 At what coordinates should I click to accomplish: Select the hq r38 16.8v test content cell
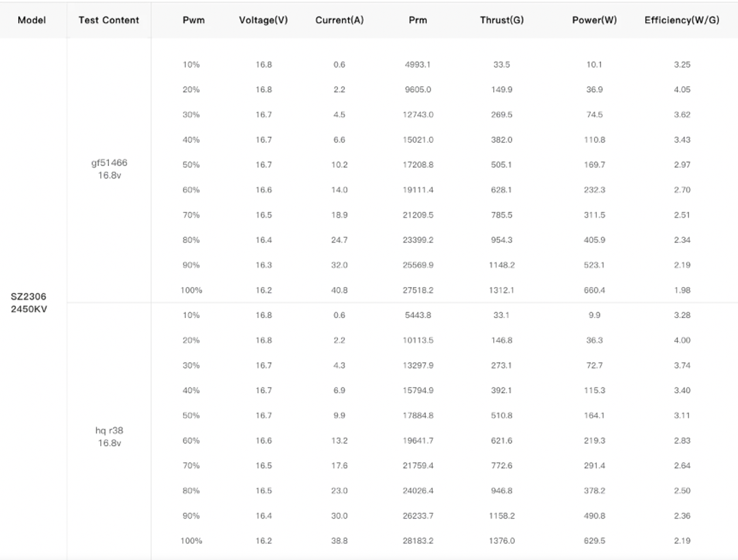109,436
